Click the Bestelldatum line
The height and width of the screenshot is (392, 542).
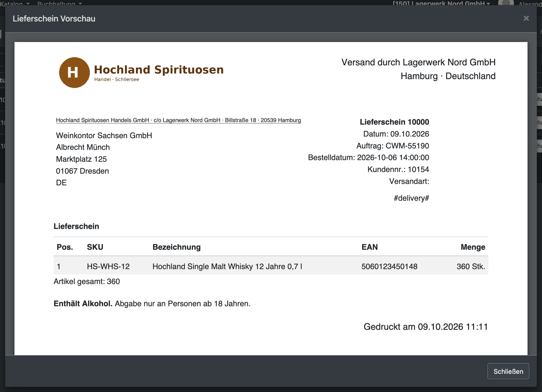click(x=368, y=157)
